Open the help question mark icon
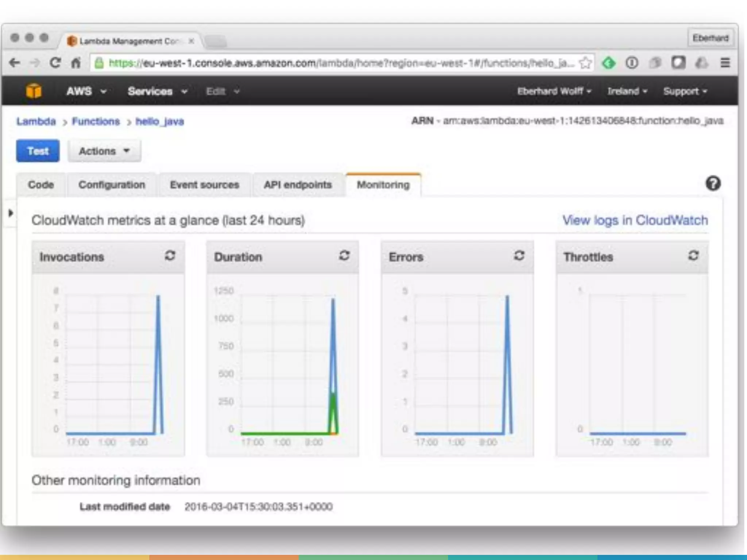This screenshot has width=747, height=560. (x=713, y=183)
